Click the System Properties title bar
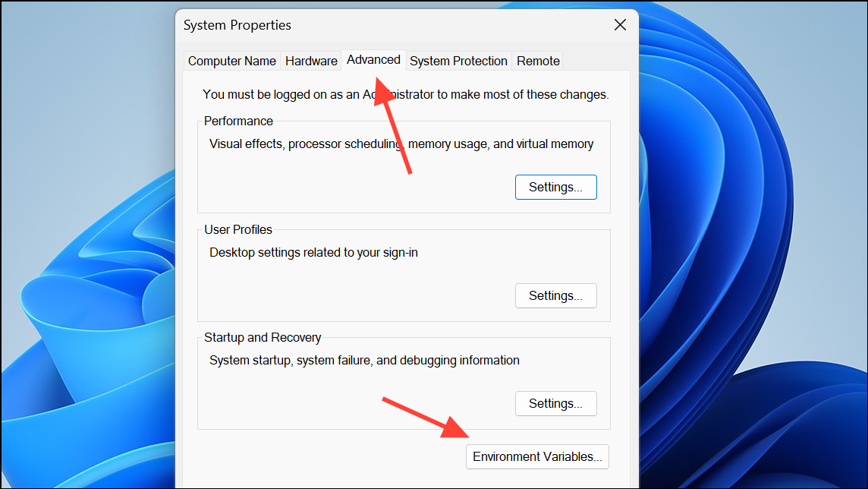The image size is (868, 489). click(417, 25)
